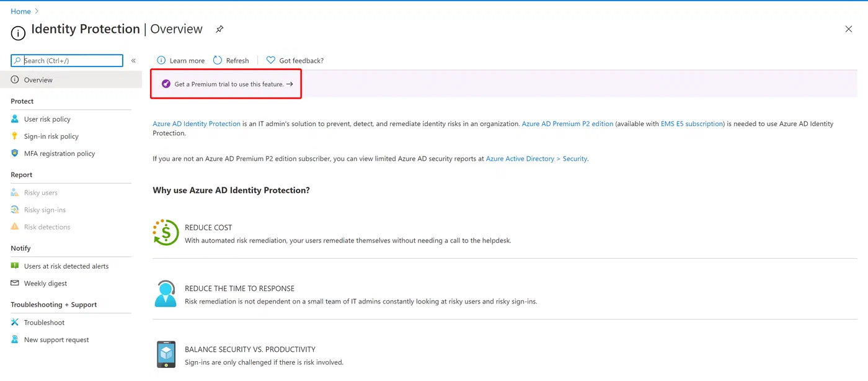
Task: Open the EMS E5 subscription link
Action: pyautogui.click(x=692, y=123)
